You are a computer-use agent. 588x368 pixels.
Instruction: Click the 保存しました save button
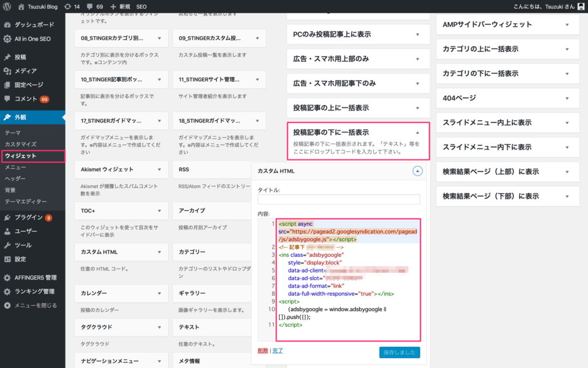coord(400,352)
